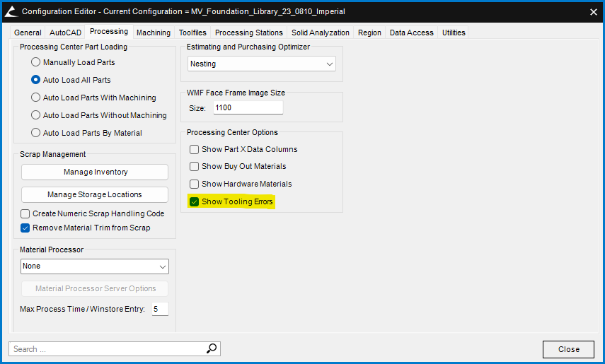The height and width of the screenshot is (364, 605).
Task: Open the Nesting optimizer dropdown
Action: point(262,64)
